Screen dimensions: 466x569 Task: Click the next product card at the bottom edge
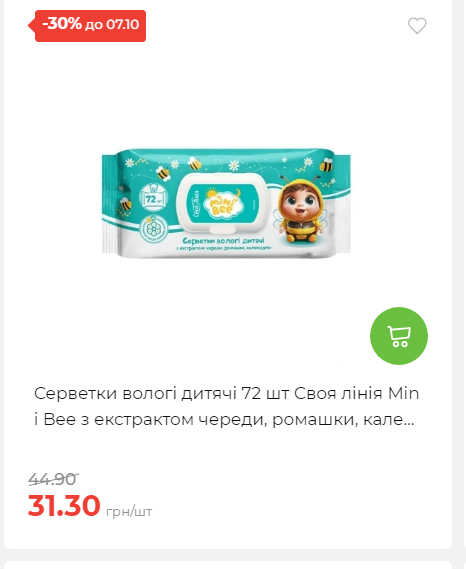228,565
